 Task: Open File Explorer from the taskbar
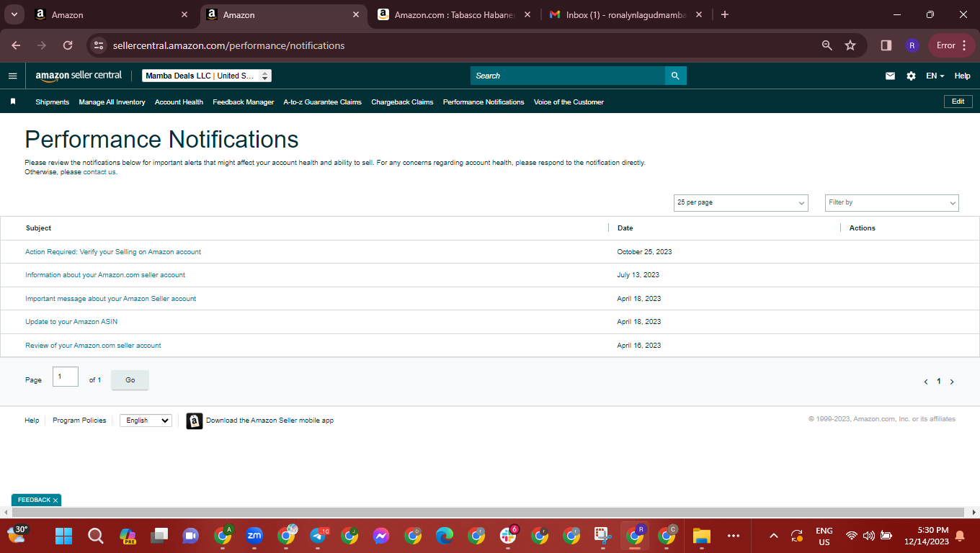tap(701, 536)
